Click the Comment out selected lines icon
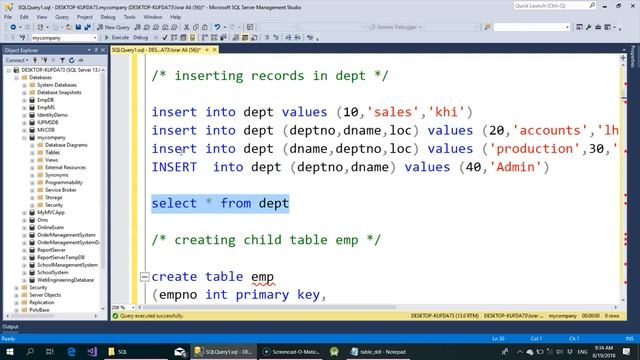Viewport: 640px width, 360px height. (x=267, y=38)
